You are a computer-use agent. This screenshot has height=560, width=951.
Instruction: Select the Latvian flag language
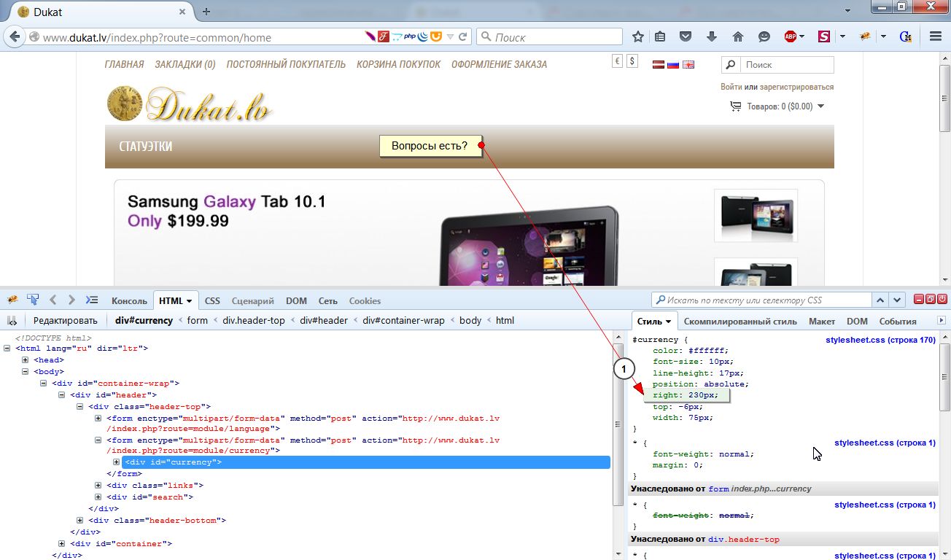tap(658, 65)
